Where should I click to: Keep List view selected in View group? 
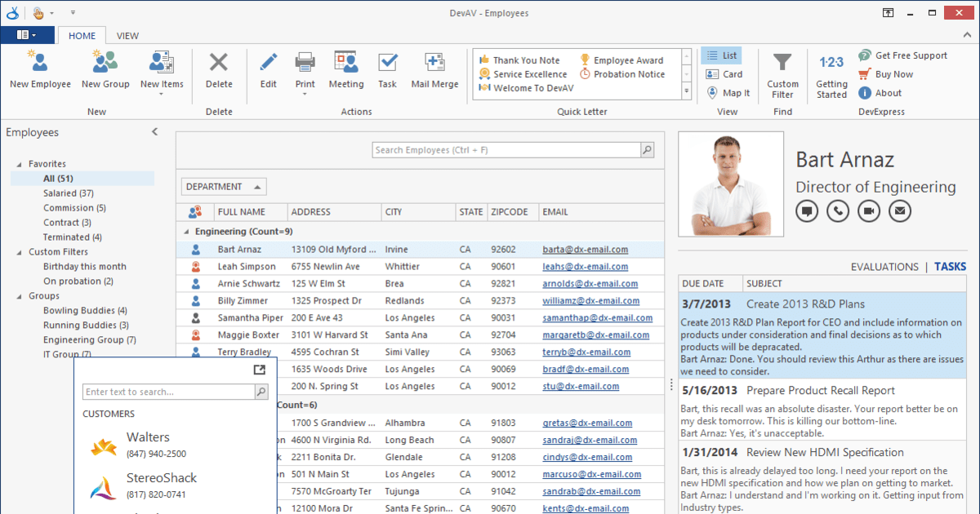coord(722,55)
